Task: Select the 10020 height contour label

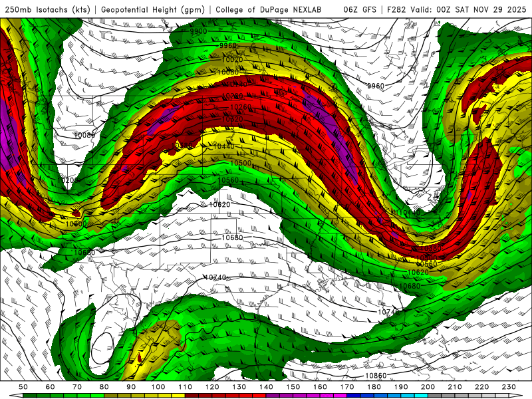Action: coord(232,59)
